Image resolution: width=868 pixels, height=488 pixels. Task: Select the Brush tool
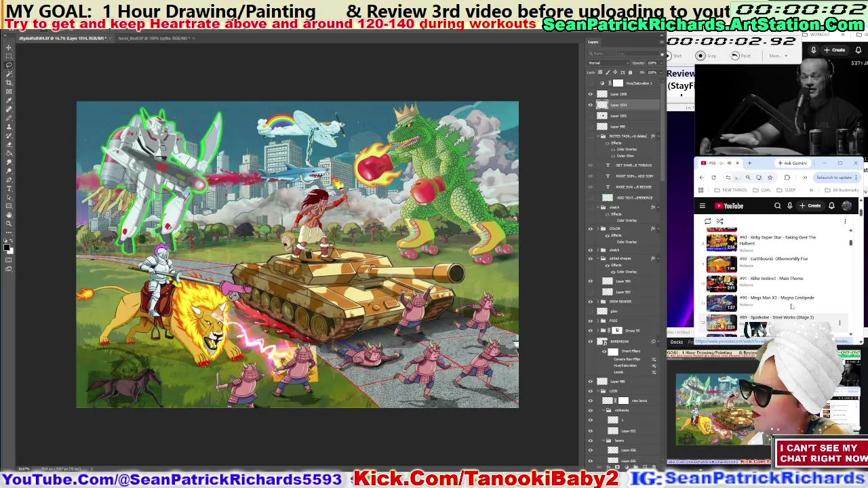click(9, 117)
